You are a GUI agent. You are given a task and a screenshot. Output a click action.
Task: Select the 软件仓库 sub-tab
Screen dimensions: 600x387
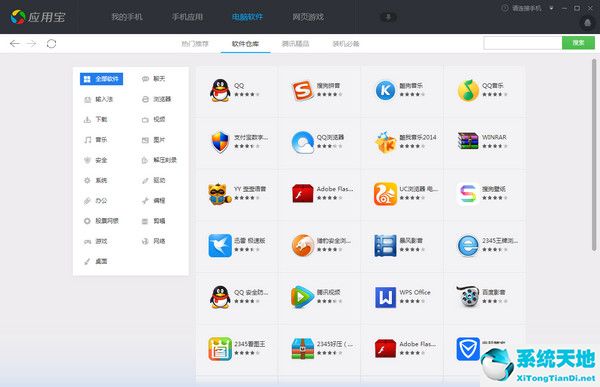pos(245,44)
